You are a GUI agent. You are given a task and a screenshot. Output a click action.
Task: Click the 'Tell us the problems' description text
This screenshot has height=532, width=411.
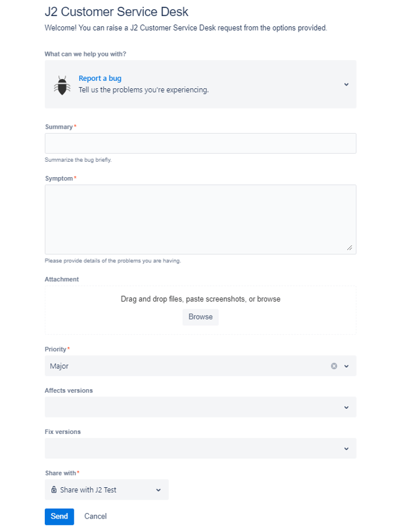144,90
